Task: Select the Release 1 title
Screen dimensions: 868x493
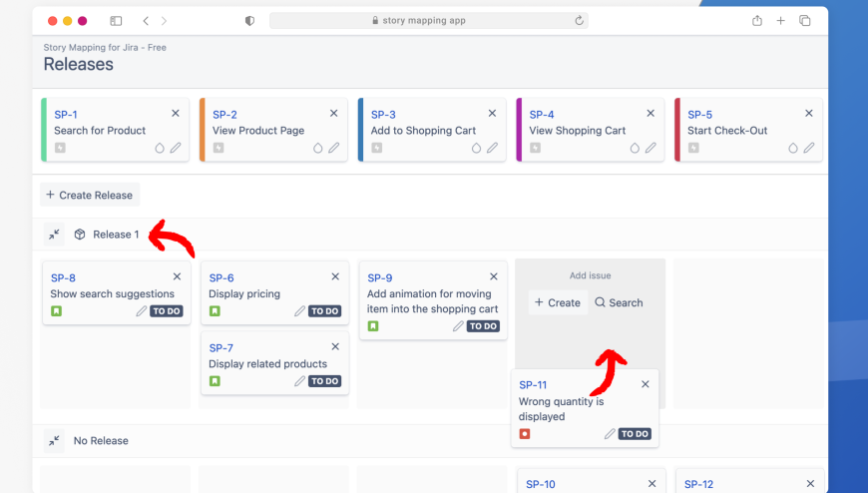Action: click(116, 235)
